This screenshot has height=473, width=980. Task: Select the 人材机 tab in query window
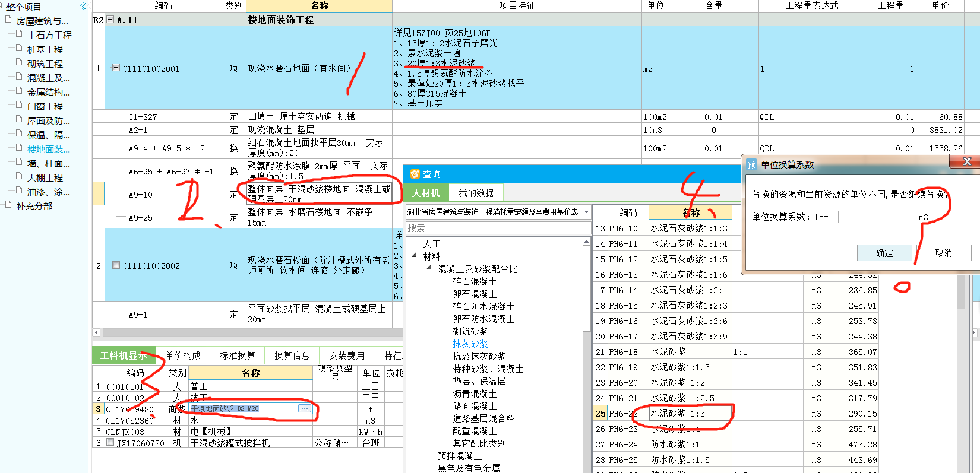426,193
